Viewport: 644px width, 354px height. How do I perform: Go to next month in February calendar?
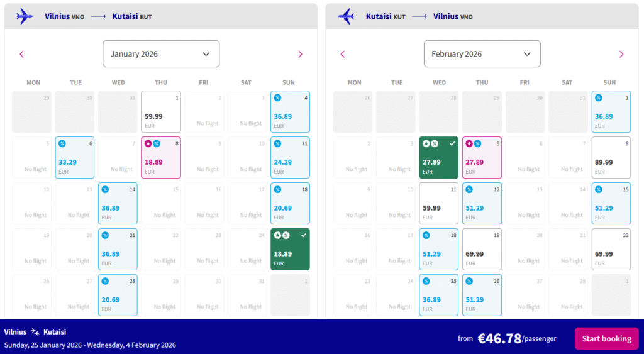pos(621,54)
